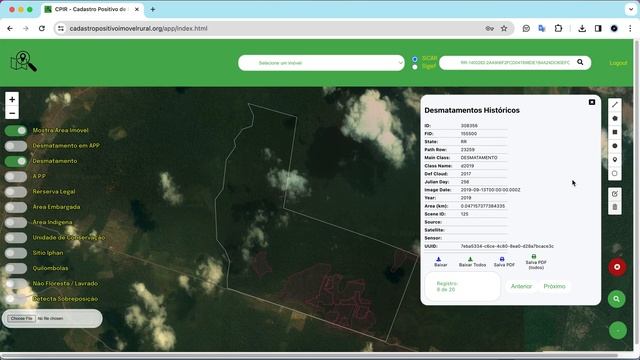Select the circle marker tool
The width and height of the screenshot is (640, 360).
pos(615,173)
